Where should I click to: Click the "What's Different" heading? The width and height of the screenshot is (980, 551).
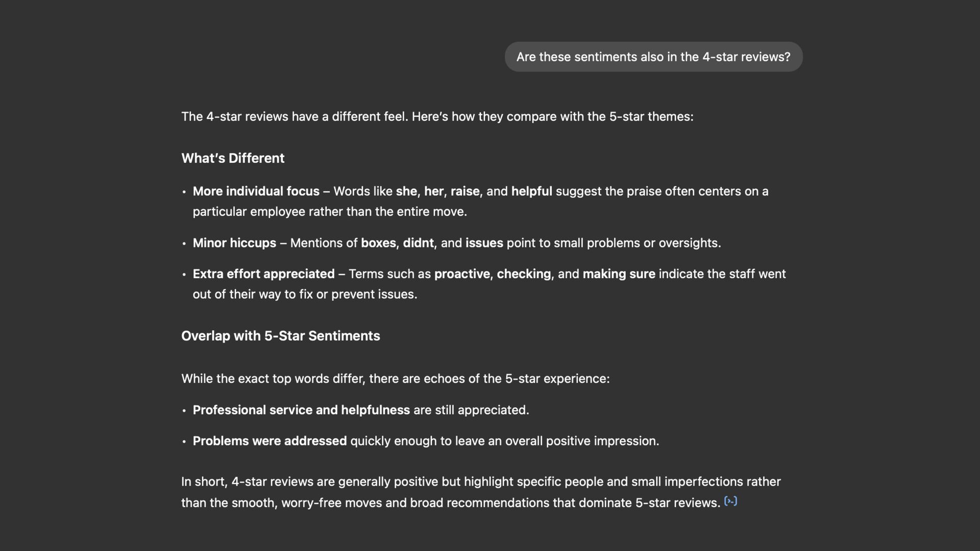[x=233, y=158]
